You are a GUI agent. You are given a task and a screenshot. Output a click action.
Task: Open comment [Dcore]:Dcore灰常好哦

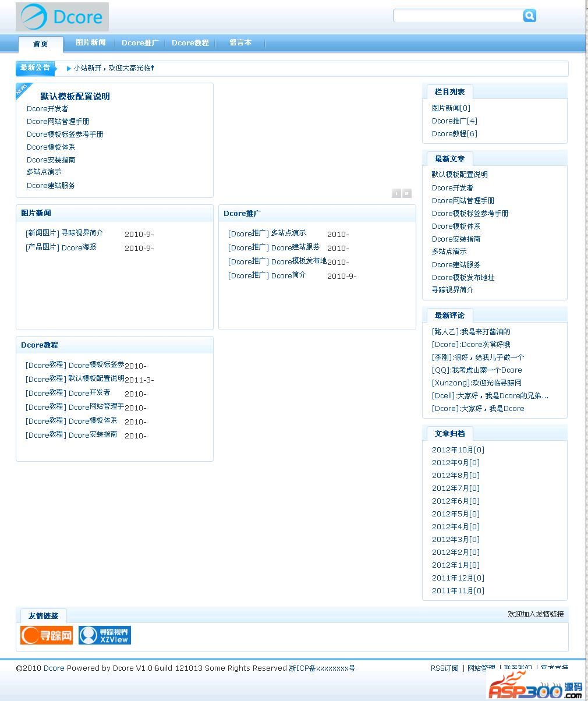pyautogui.click(x=471, y=345)
